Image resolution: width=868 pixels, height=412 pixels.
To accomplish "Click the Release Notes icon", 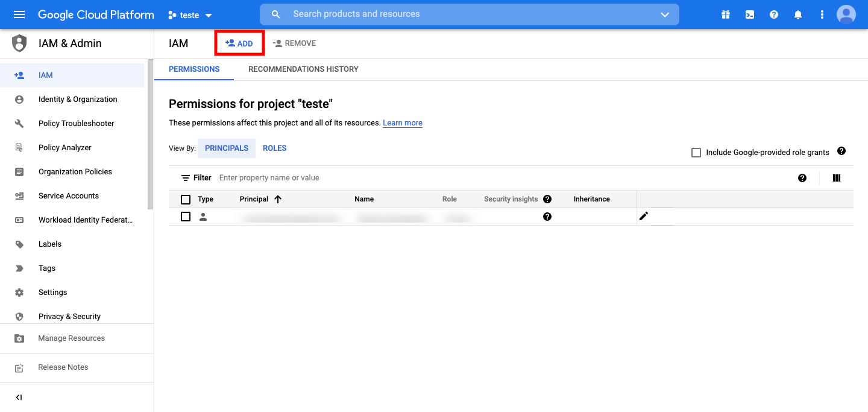I will [x=19, y=367].
